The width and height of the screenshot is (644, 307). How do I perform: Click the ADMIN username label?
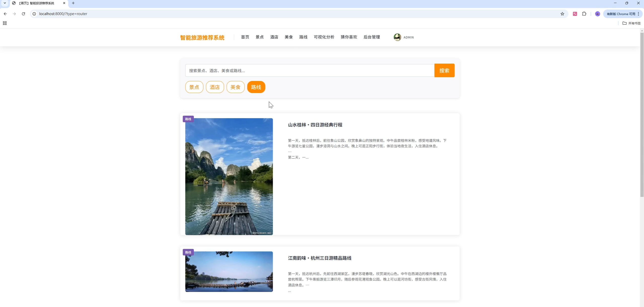(408, 37)
